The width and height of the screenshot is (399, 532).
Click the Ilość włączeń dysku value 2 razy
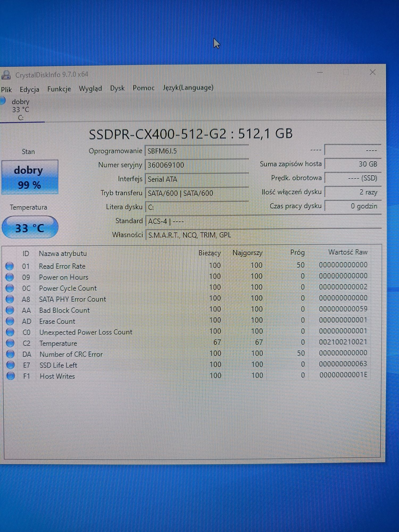click(x=353, y=192)
